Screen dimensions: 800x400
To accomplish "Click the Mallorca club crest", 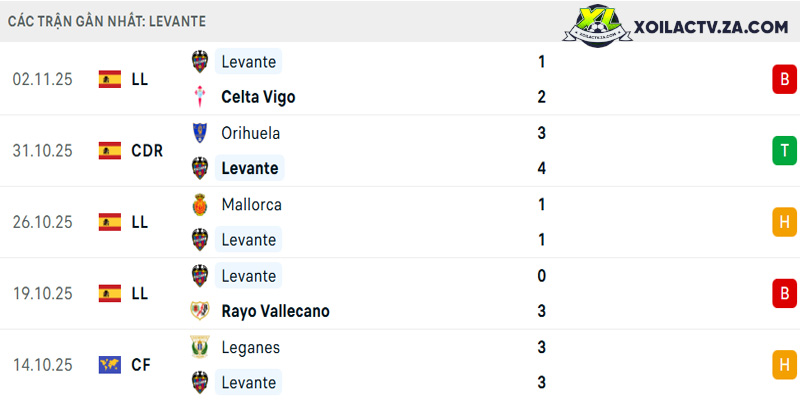I will [199, 205].
